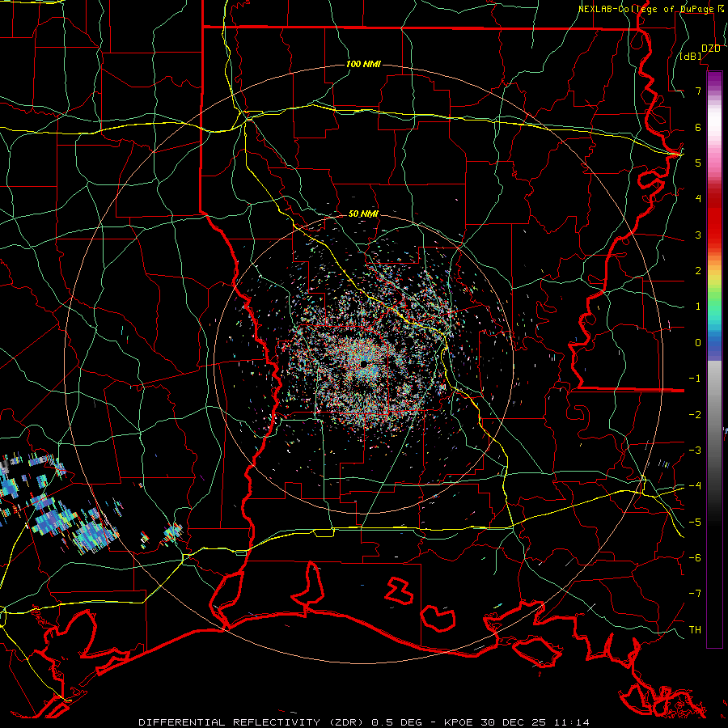
Task: Click the Differential Reflectivity caption at the bottom
Action: pos(364,722)
